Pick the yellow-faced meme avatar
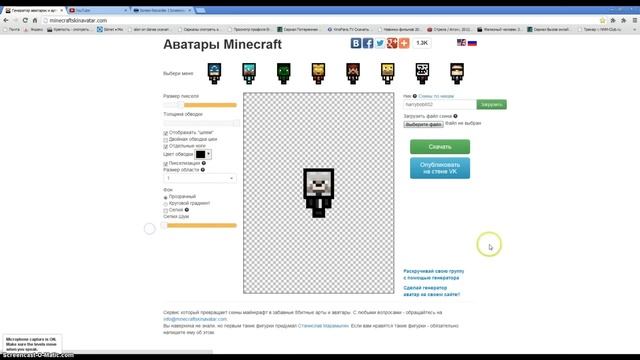 click(x=388, y=73)
